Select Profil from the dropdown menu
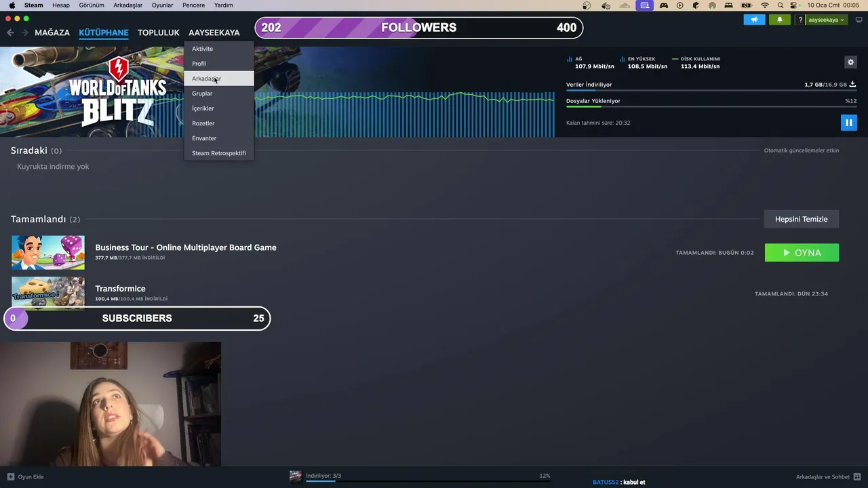Image resolution: width=868 pixels, height=488 pixels. tap(219, 64)
